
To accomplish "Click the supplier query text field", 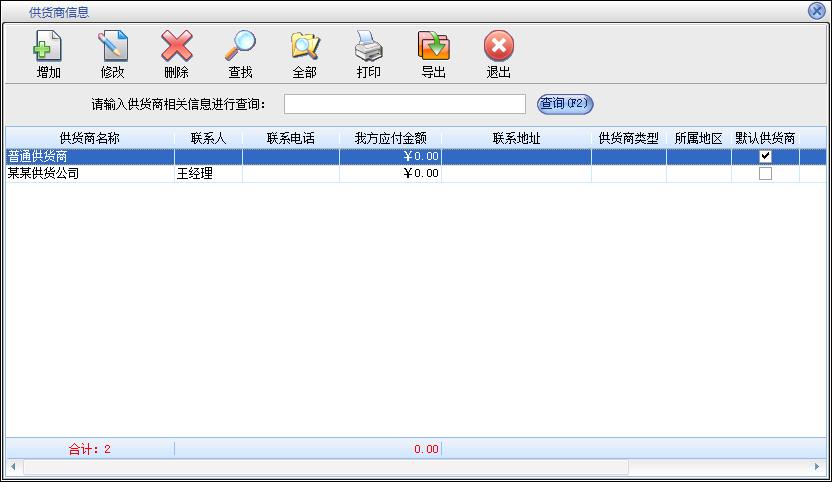I will [x=404, y=104].
